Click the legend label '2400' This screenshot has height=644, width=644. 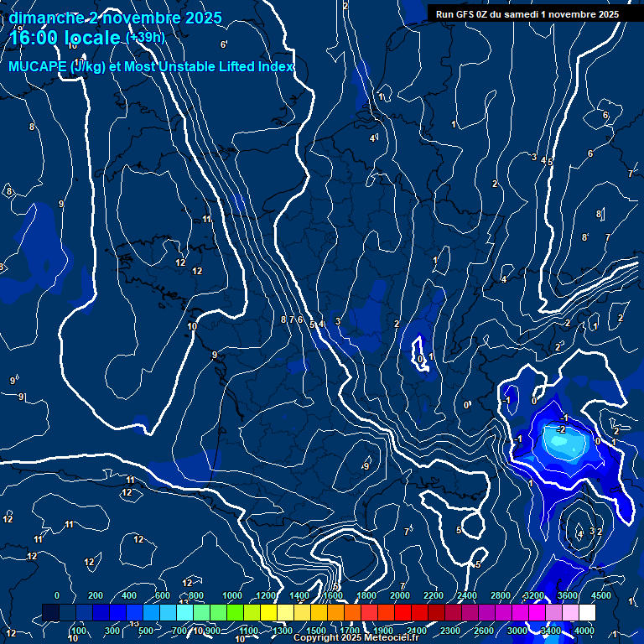(x=467, y=595)
